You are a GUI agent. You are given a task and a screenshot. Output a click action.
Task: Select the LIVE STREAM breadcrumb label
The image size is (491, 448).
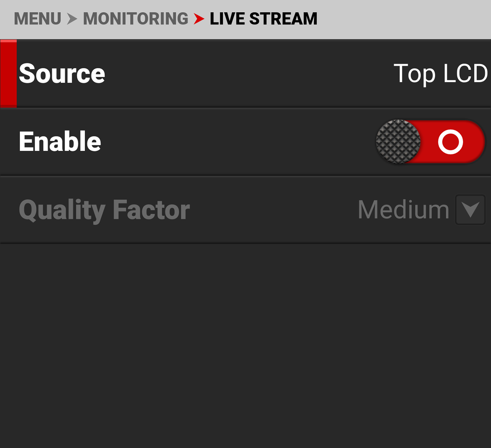point(263,19)
